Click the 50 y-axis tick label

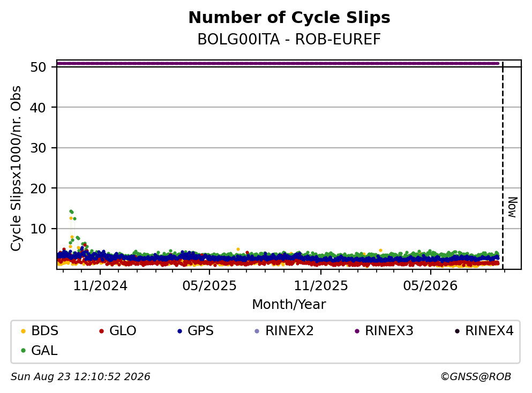click(x=38, y=67)
